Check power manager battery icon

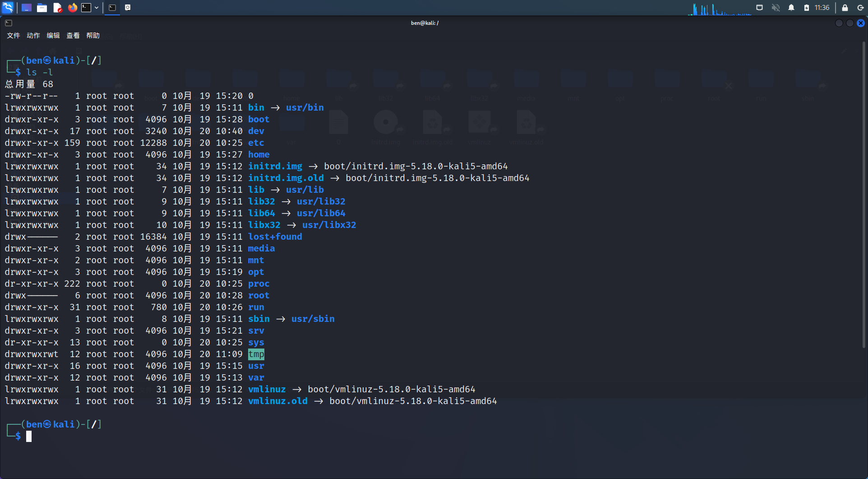[x=807, y=8]
